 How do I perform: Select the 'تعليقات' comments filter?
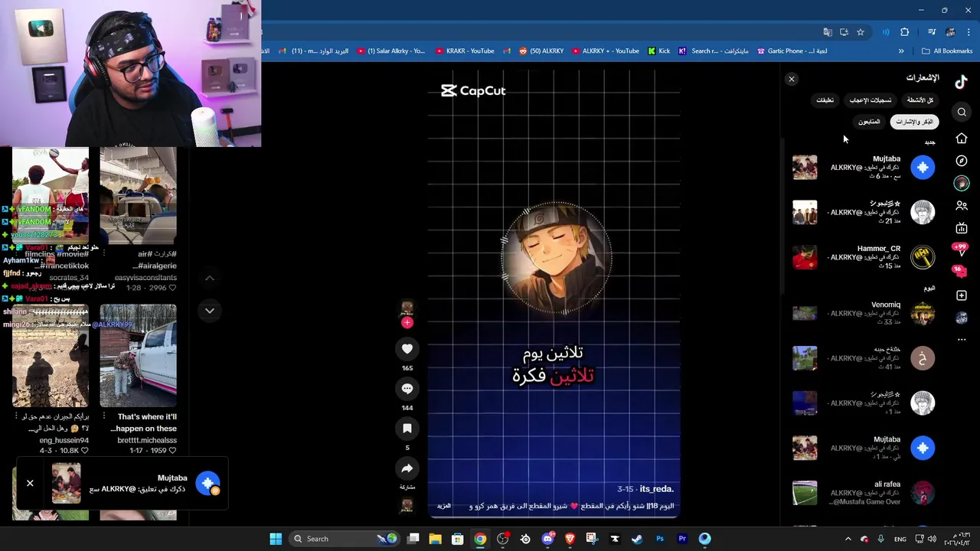825,100
